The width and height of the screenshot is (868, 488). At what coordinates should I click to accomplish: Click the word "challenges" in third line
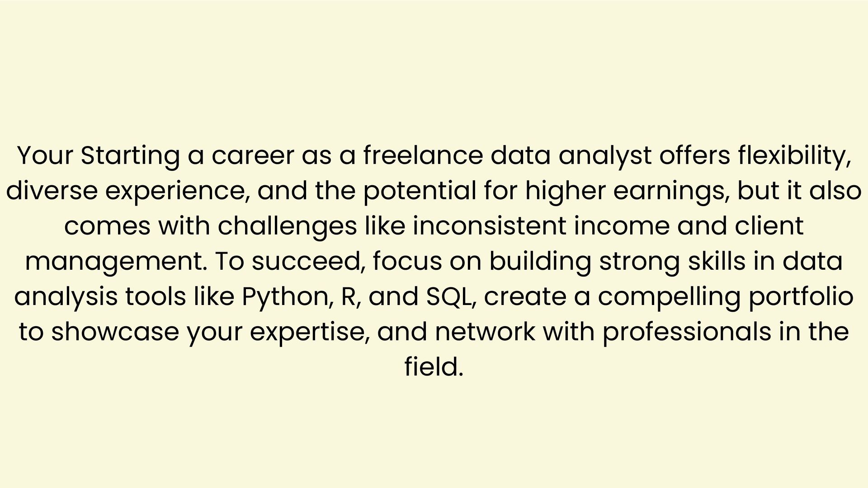(x=287, y=226)
